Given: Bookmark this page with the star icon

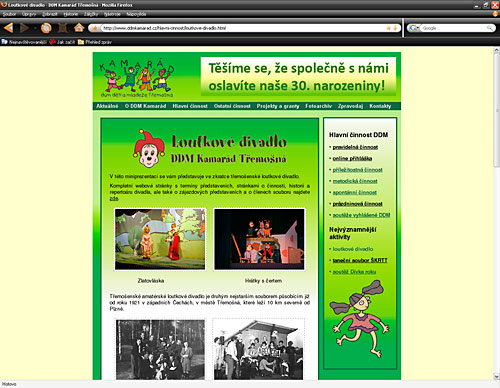Looking at the screenshot, I should 388,28.
